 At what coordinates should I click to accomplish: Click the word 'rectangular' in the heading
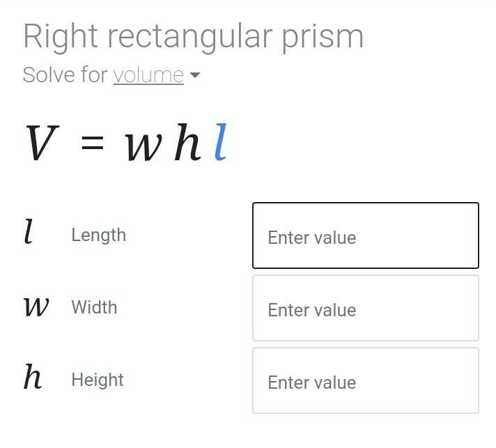(190, 38)
